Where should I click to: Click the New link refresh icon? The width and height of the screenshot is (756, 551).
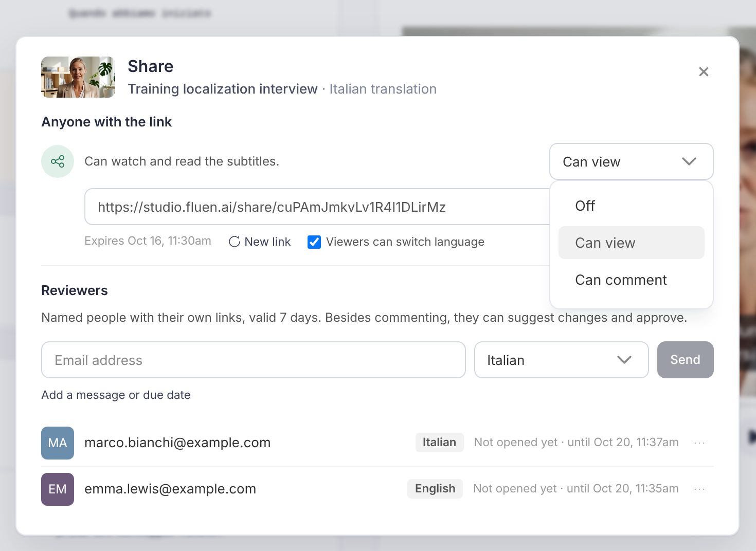coord(235,242)
